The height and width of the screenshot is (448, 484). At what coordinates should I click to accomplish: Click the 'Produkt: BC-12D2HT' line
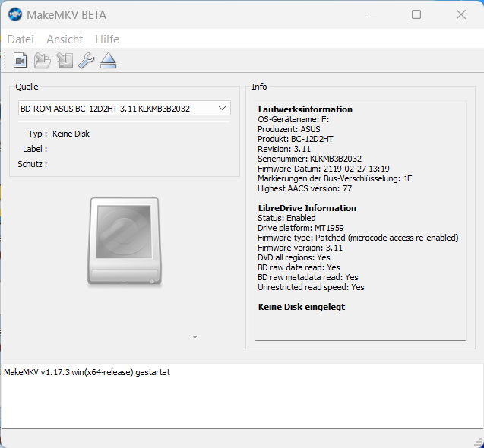click(x=296, y=139)
